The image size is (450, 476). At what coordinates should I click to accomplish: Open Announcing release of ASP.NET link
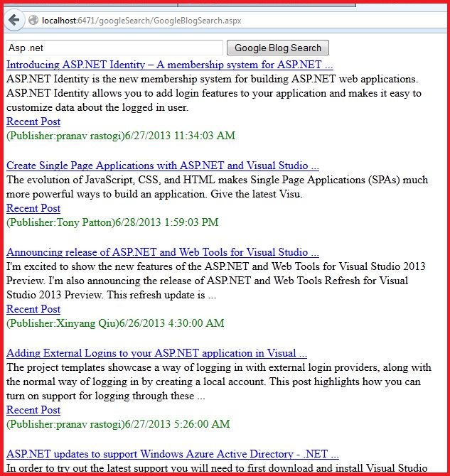point(163,252)
